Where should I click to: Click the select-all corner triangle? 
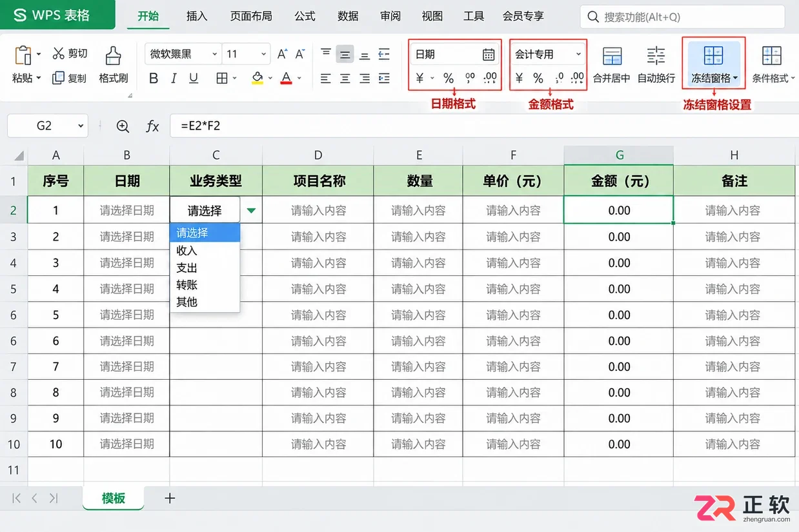click(19, 155)
